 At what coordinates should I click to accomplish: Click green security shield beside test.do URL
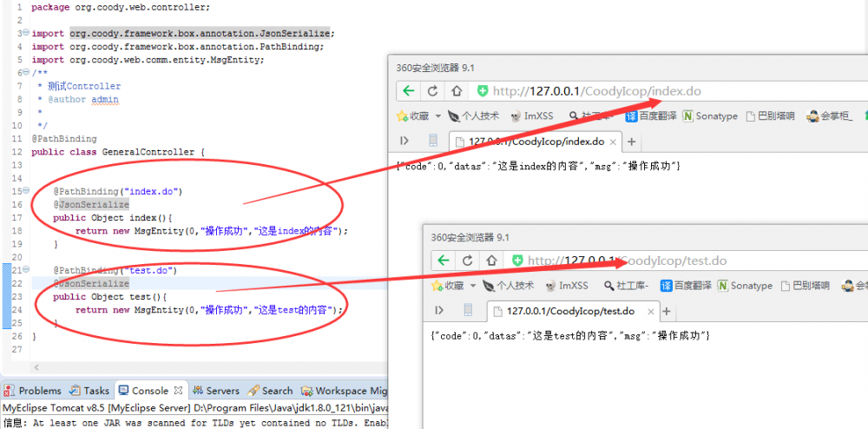tap(517, 261)
